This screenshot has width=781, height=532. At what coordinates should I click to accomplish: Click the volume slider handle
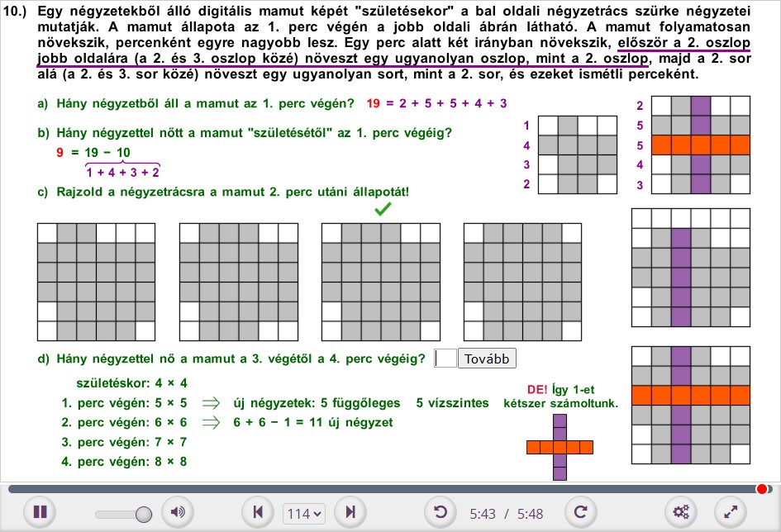[x=144, y=514]
